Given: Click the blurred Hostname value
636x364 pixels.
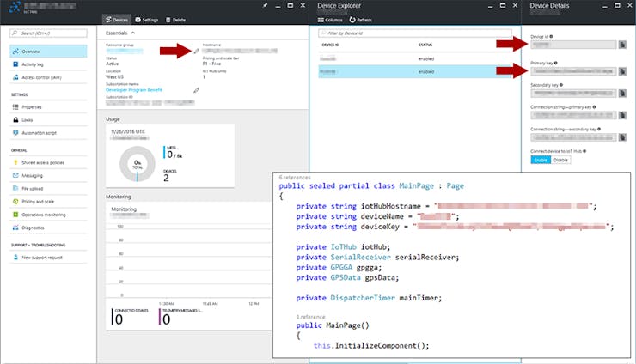Looking at the screenshot, I should click(240, 51).
